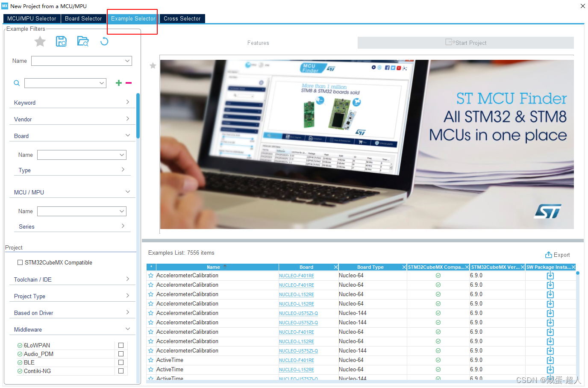
Task: Close the New Project window
Action: click(582, 6)
